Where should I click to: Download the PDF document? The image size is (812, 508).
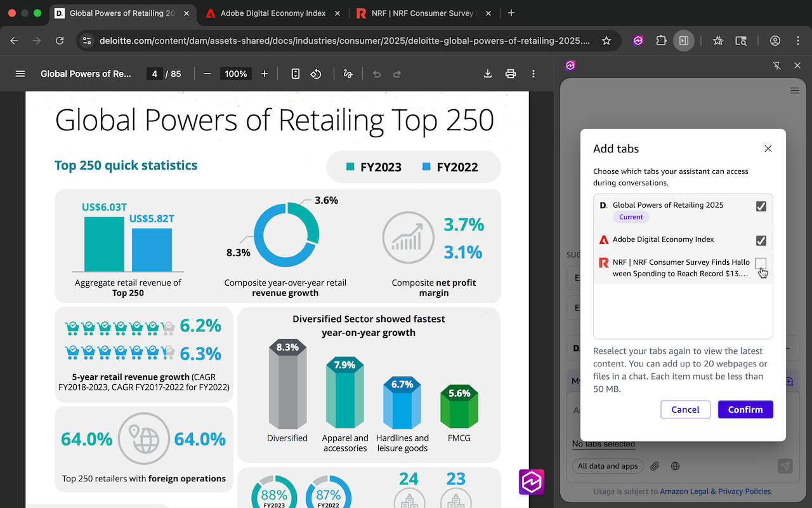pyautogui.click(x=488, y=74)
